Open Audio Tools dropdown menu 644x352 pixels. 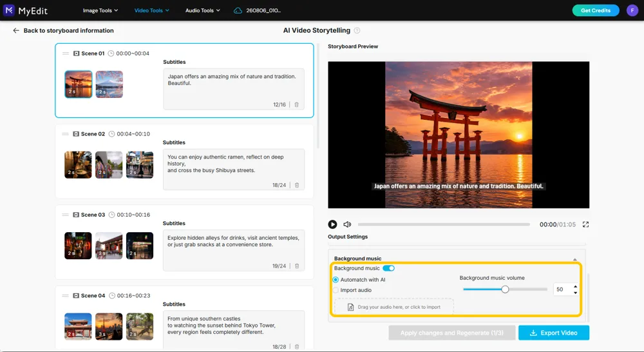(x=202, y=11)
